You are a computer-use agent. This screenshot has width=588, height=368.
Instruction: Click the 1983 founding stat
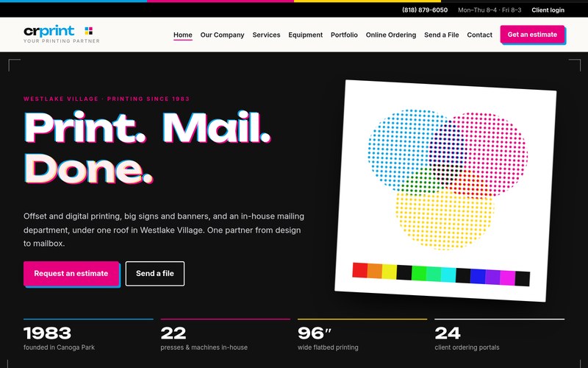(47, 333)
